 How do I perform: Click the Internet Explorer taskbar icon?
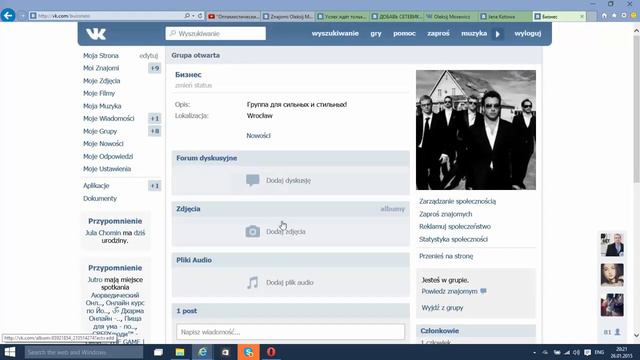pos(202,352)
